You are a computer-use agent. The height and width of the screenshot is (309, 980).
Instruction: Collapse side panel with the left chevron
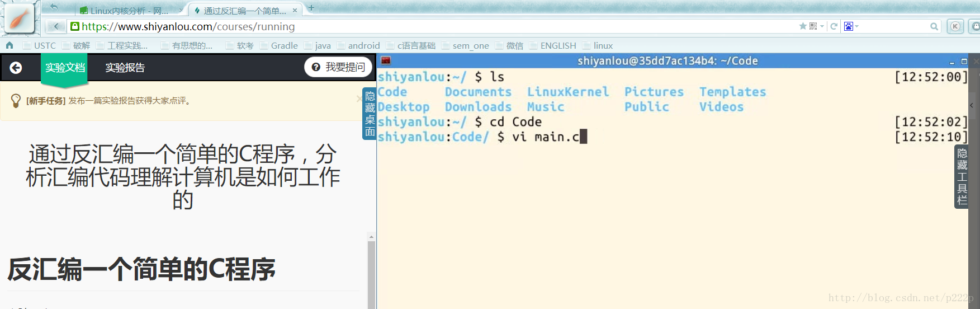[x=972, y=105]
